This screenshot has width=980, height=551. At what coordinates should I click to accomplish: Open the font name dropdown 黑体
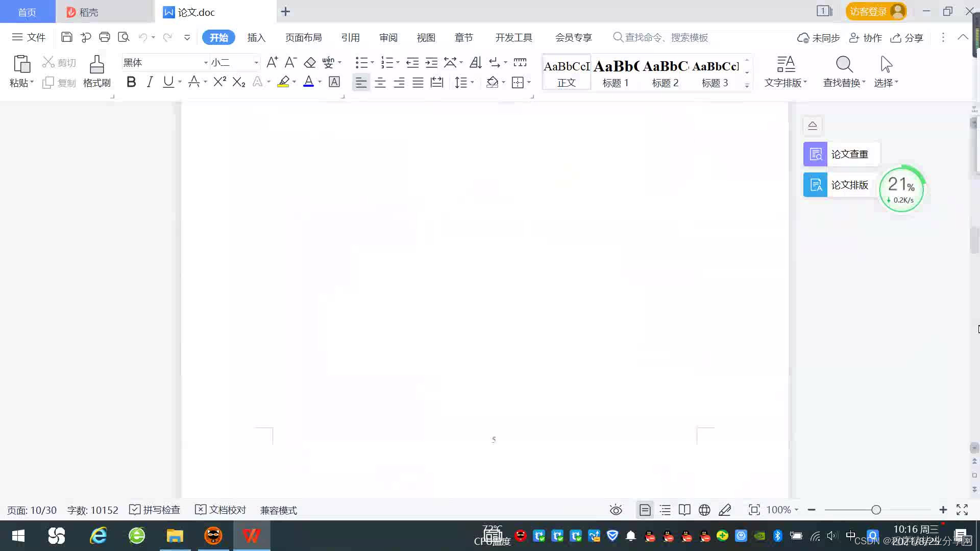[206, 63]
